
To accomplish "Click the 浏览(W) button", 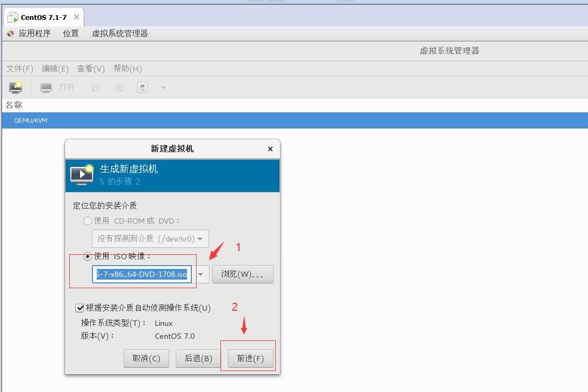I will point(243,274).
